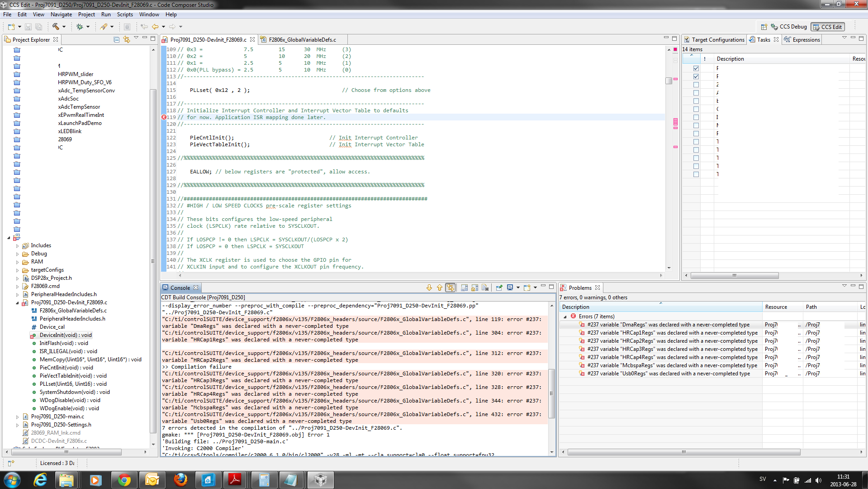868x489 pixels.
Task: Start debugging with the green bug icon
Action: (80, 27)
